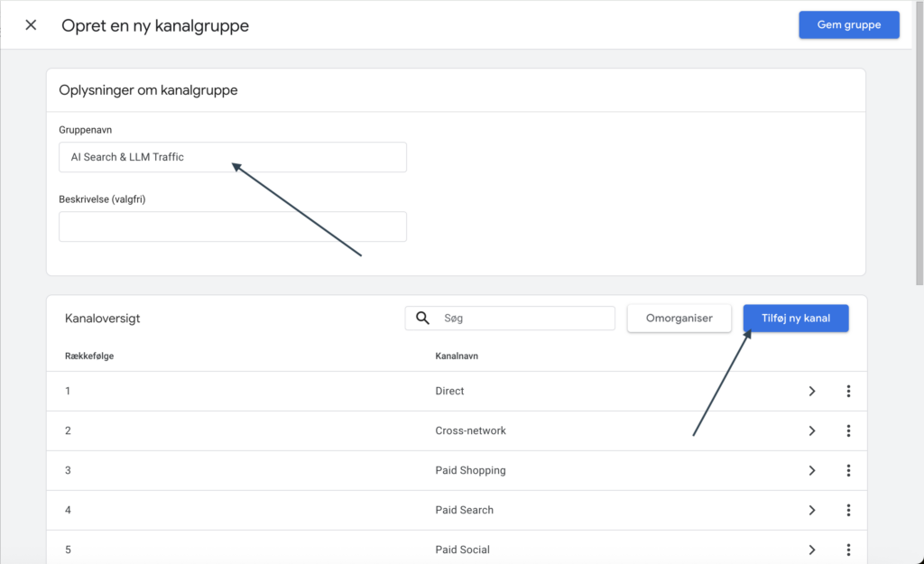Click the Beskrivelse (valgfri) input field
This screenshot has height=564, width=924.
232,227
